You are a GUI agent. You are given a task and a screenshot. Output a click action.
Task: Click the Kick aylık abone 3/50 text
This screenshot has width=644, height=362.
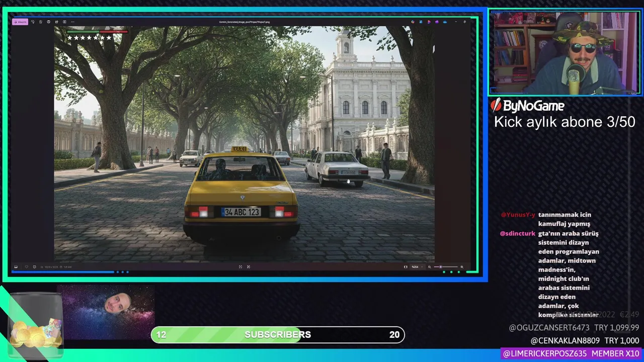pos(565,122)
